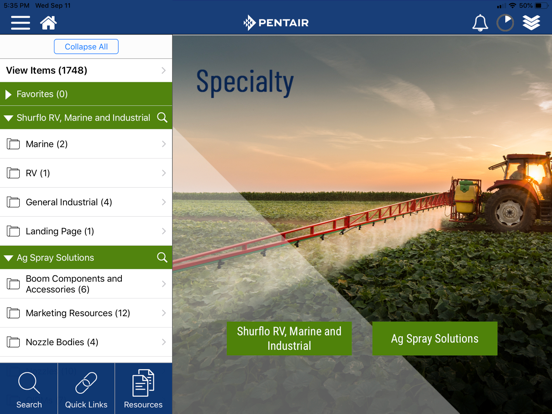
Task: Tap the clock time in status bar
Action: [17, 6]
